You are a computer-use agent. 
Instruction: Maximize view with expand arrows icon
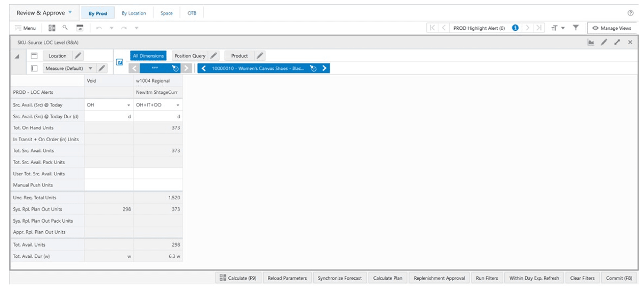pos(617,42)
